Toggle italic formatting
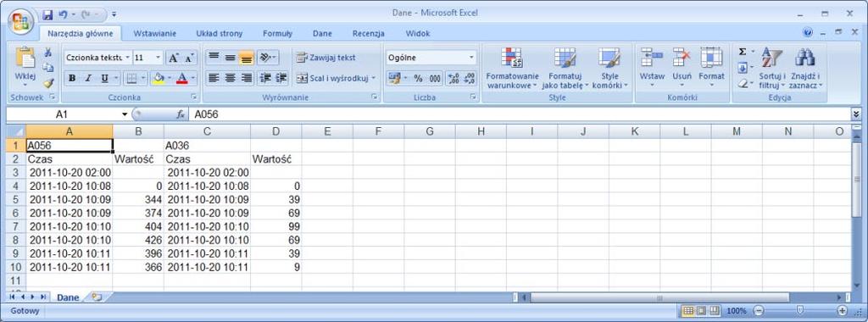Screen dimensions: 868x322 click(88, 79)
